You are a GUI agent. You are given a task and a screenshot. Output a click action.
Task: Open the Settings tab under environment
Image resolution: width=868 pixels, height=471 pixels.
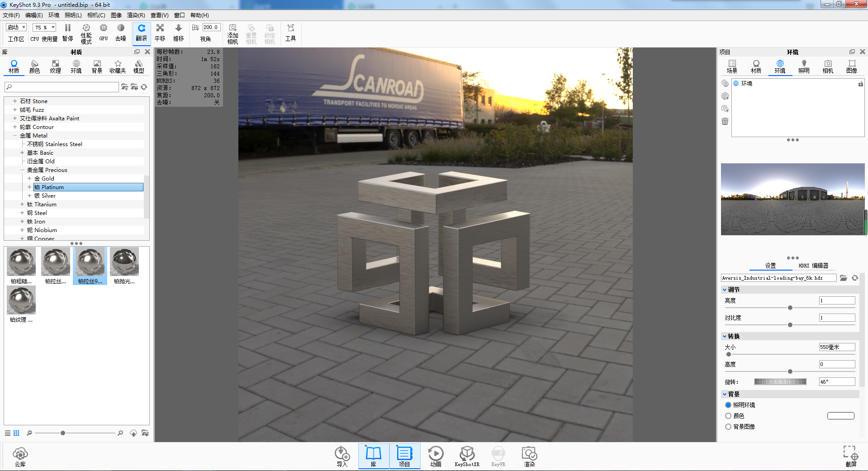pos(770,266)
